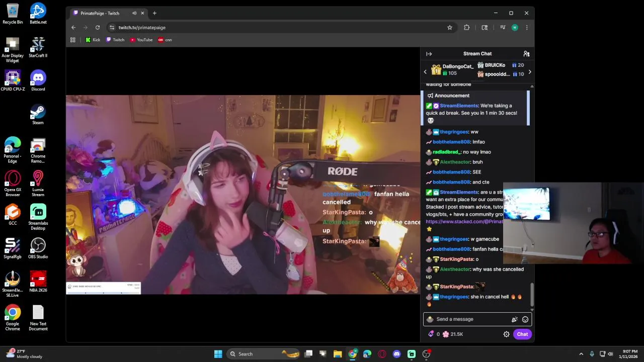This screenshot has height=362, width=644.
Task: Open the stacked.com link in chat
Action: [464, 222]
